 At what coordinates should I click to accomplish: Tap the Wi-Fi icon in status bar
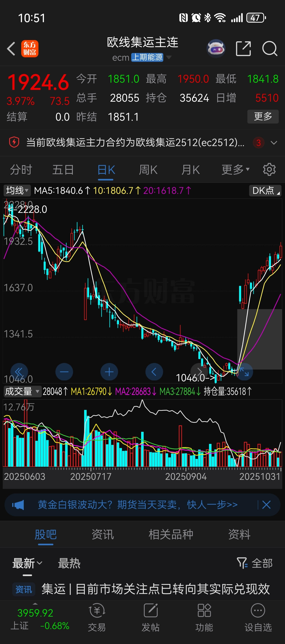[x=220, y=18]
